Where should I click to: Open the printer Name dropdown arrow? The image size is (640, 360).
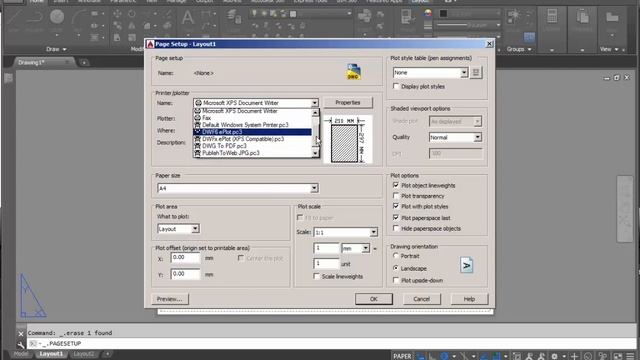[x=314, y=103]
